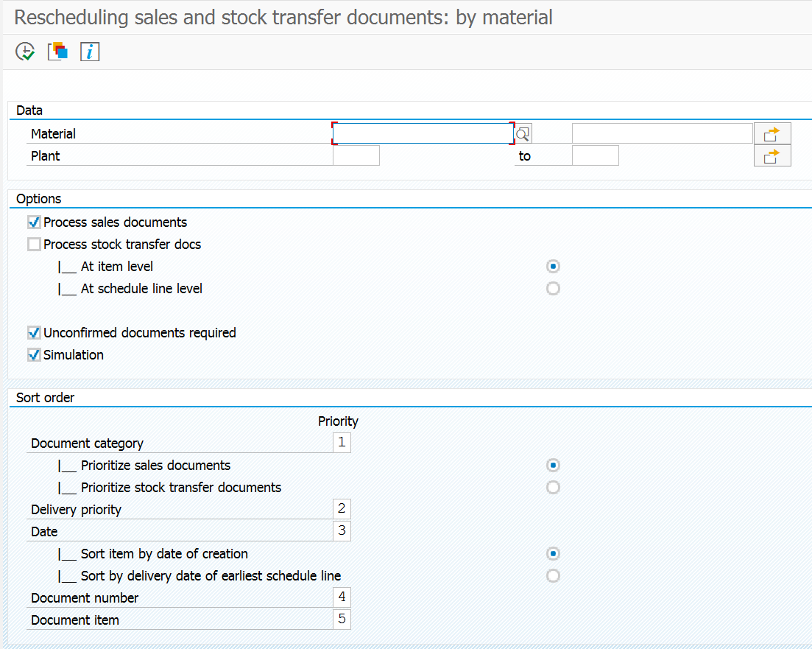Image resolution: width=812 pixels, height=649 pixels.
Task: Open multiple selection for Material
Action: click(772, 134)
